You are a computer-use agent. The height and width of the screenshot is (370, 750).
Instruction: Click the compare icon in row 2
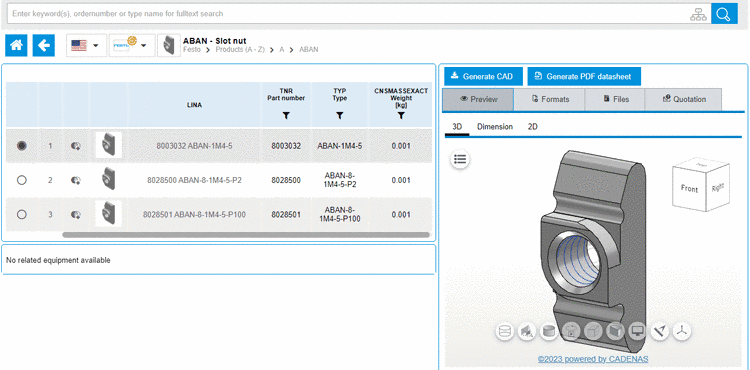coord(76,181)
